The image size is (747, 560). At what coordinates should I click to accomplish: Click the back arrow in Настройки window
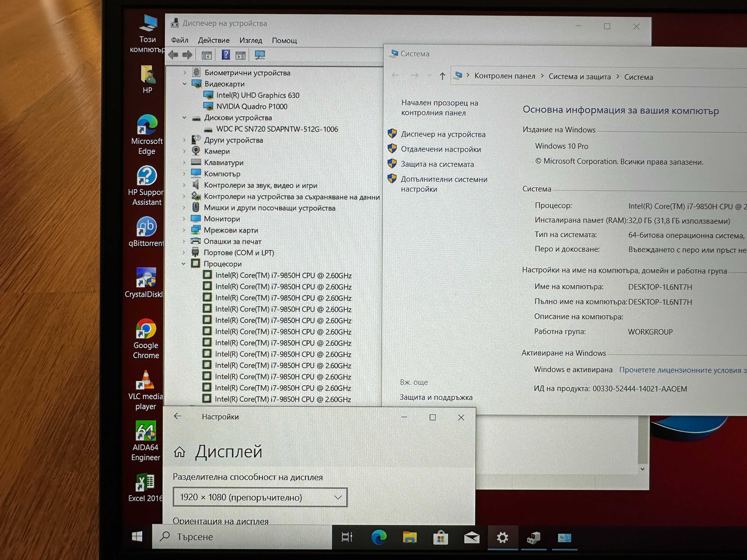pyautogui.click(x=178, y=416)
